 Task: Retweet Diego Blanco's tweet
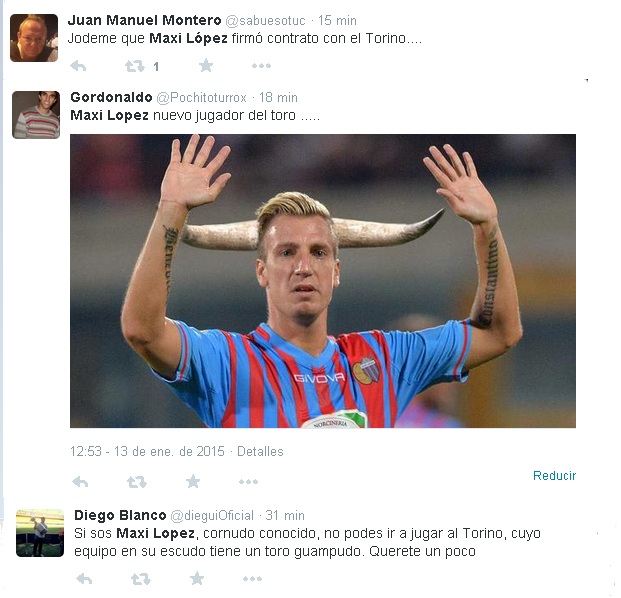click(141, 579)
